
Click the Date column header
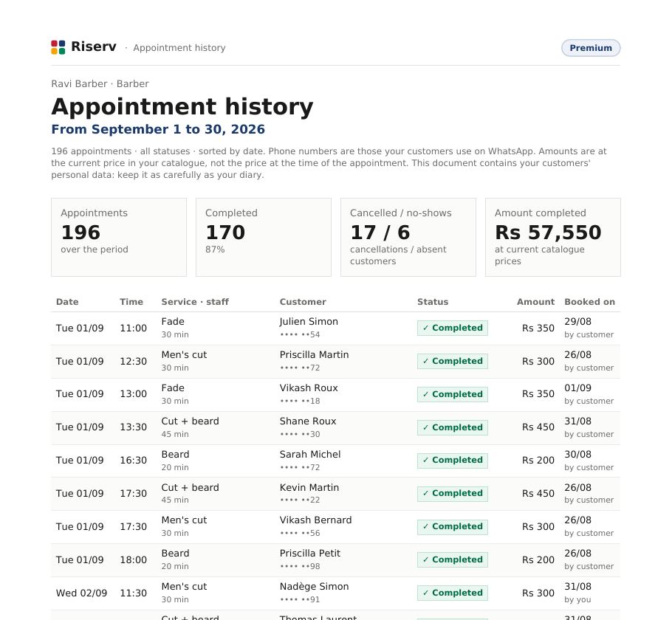pos(67,302)
